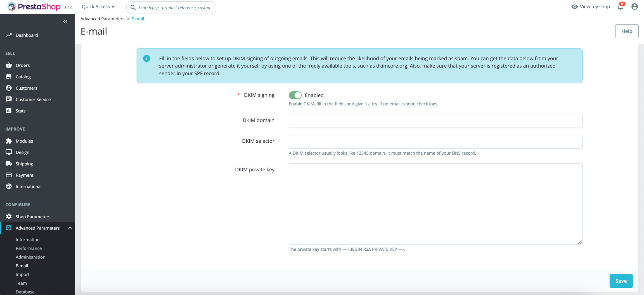The width and height of the screenshot is (644, 295).
Task: Save the DKIM email settings
Action: pyautogui.click(x=621, y=281)
